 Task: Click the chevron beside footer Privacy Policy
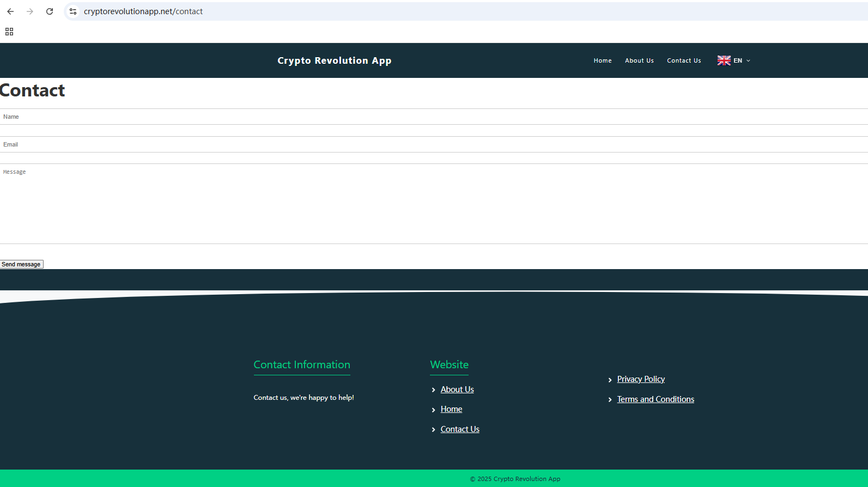[x=610, y=380]
